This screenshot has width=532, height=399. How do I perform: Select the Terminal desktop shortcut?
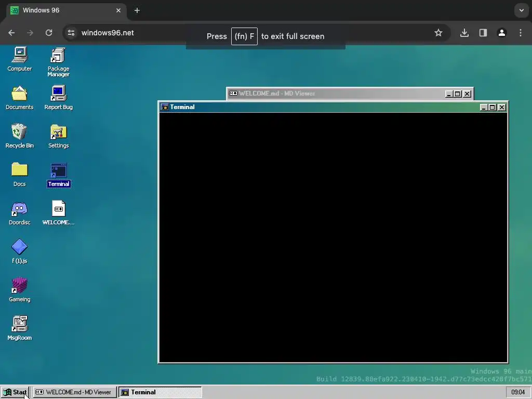click(59, 175)
